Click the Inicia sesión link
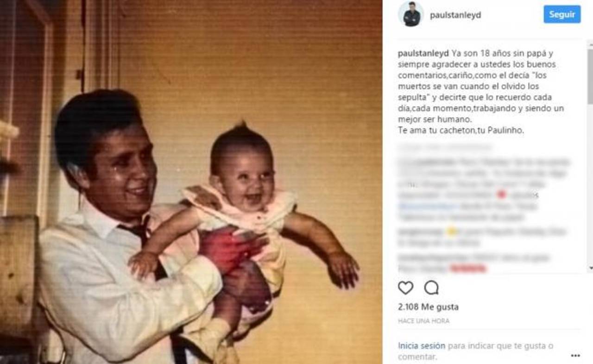593x364 pixels. (x=422, y=346)
